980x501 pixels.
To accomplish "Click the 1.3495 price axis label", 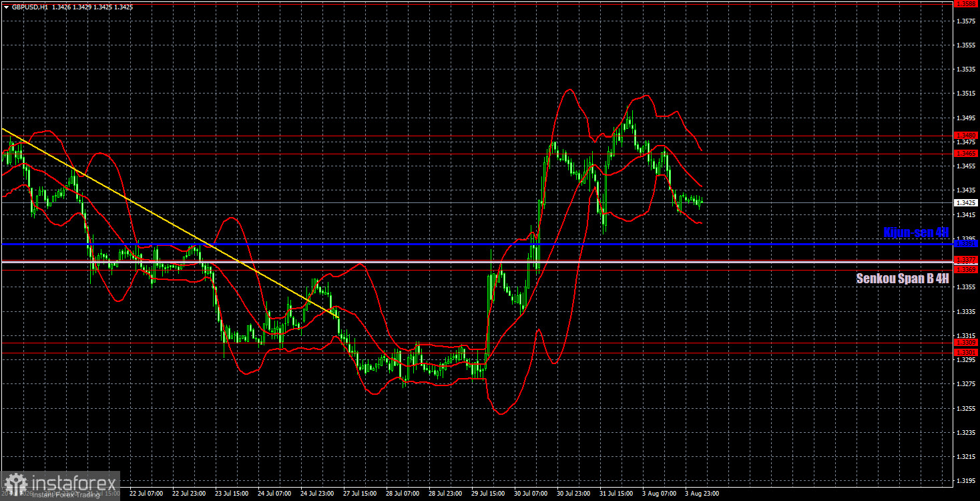I will (966, 118).
